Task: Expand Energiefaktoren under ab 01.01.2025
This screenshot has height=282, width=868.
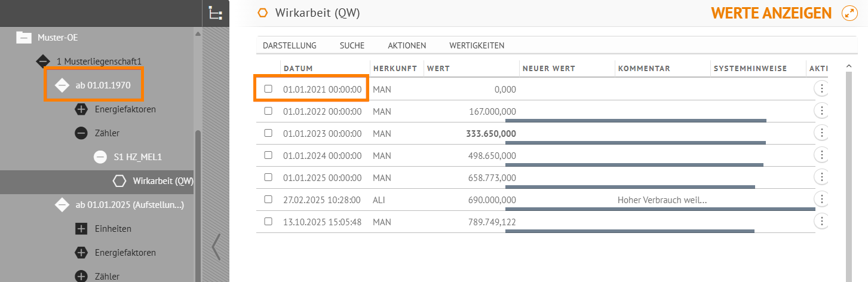Action: coord(81,253)
